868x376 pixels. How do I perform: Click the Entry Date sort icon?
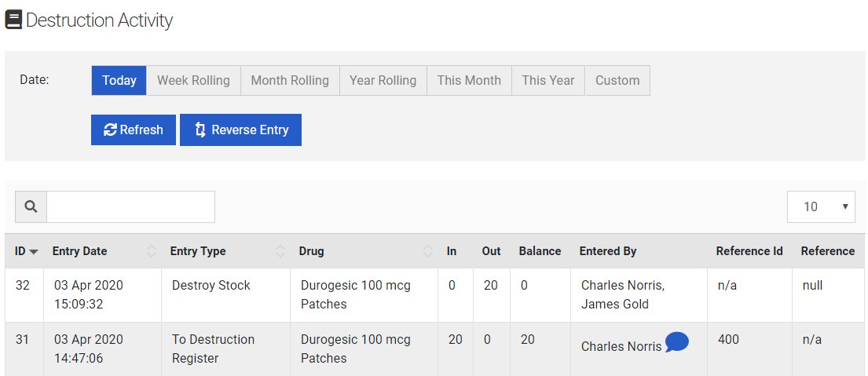coord(152,252)
